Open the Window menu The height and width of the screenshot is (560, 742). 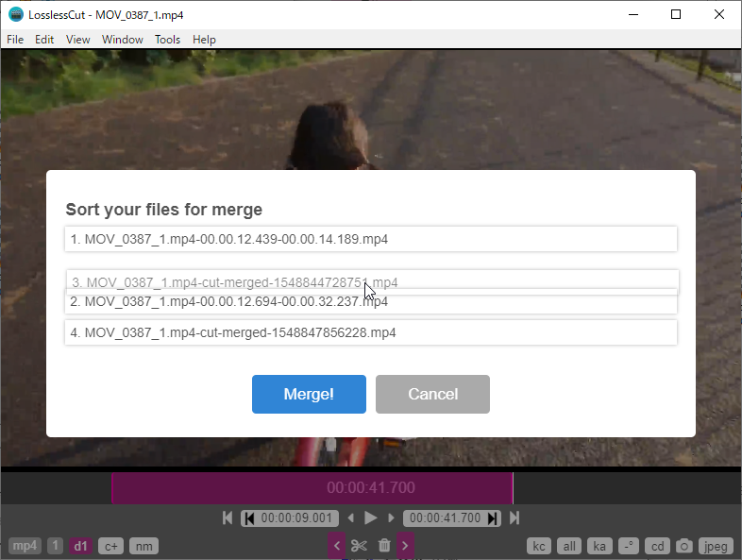(x=123, y=40)
